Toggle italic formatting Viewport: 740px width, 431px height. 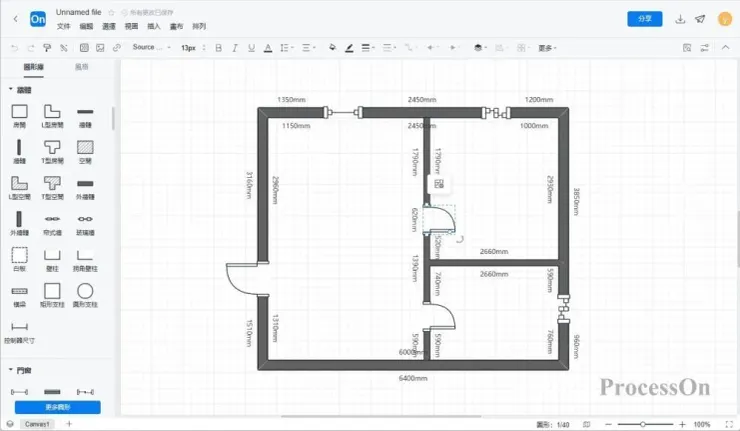coord(235,48)
